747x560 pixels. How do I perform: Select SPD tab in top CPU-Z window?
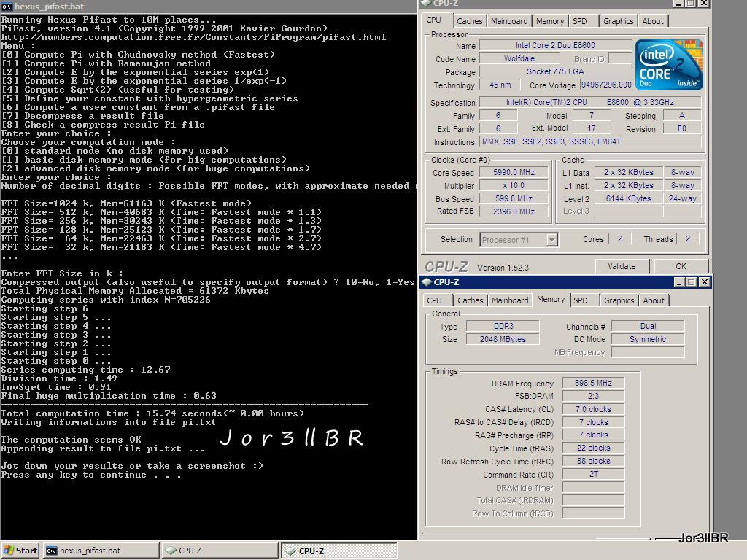pos(580,21)
